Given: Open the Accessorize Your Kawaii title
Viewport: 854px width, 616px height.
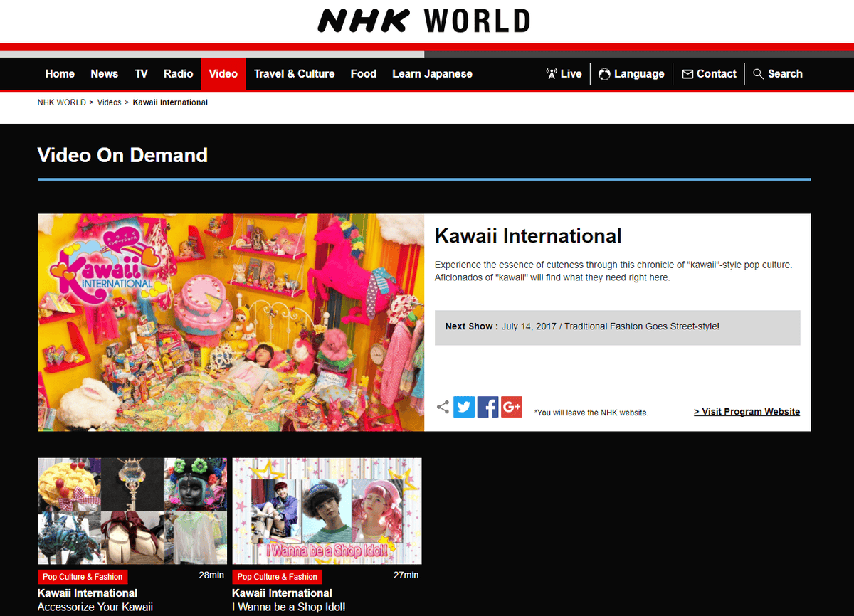Looking at the screenshot, I should tap(95, 607).
